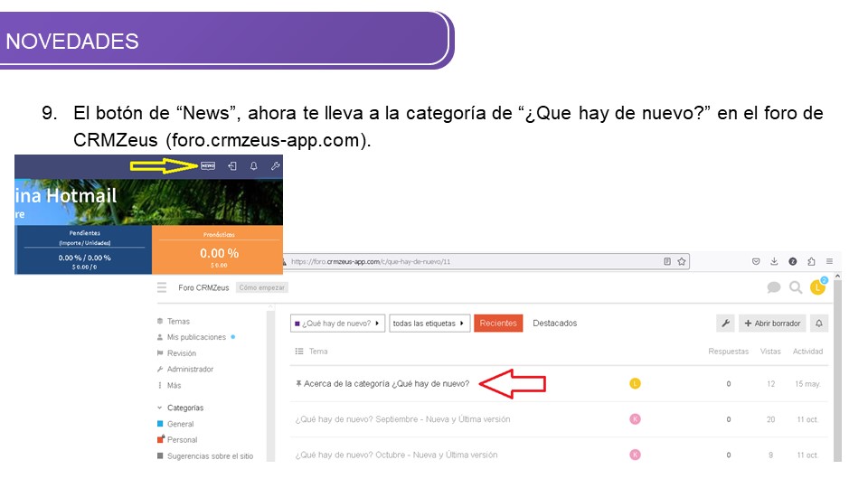Open the browser downloads icon

[774, 261]
